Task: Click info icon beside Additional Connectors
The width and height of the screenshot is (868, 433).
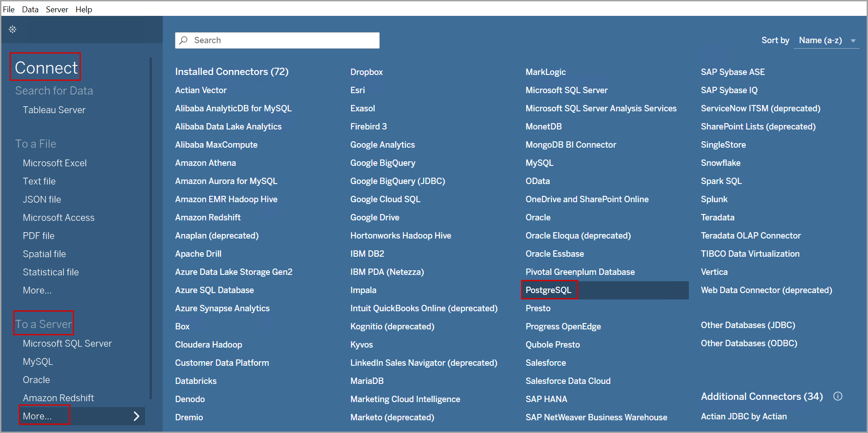Action: 838,396
